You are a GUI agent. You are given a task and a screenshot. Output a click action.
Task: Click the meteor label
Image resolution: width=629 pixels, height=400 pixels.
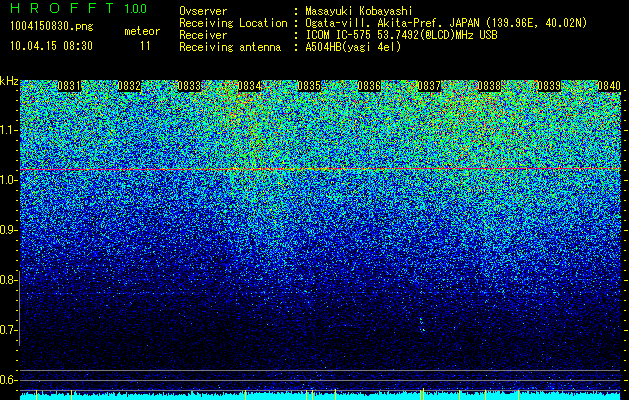(142, 31)
